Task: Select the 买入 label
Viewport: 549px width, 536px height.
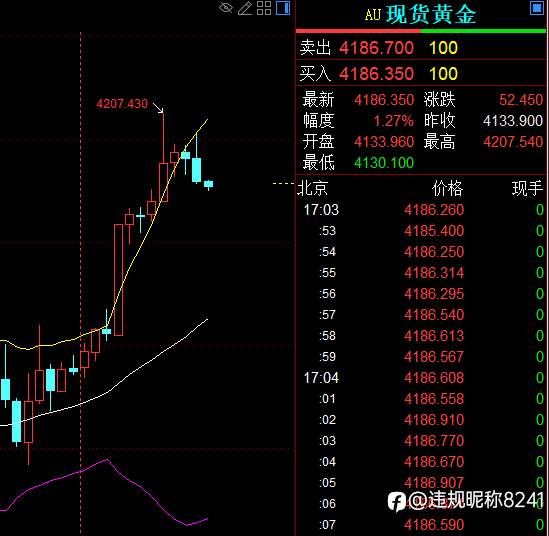Action: coord(315,74)
